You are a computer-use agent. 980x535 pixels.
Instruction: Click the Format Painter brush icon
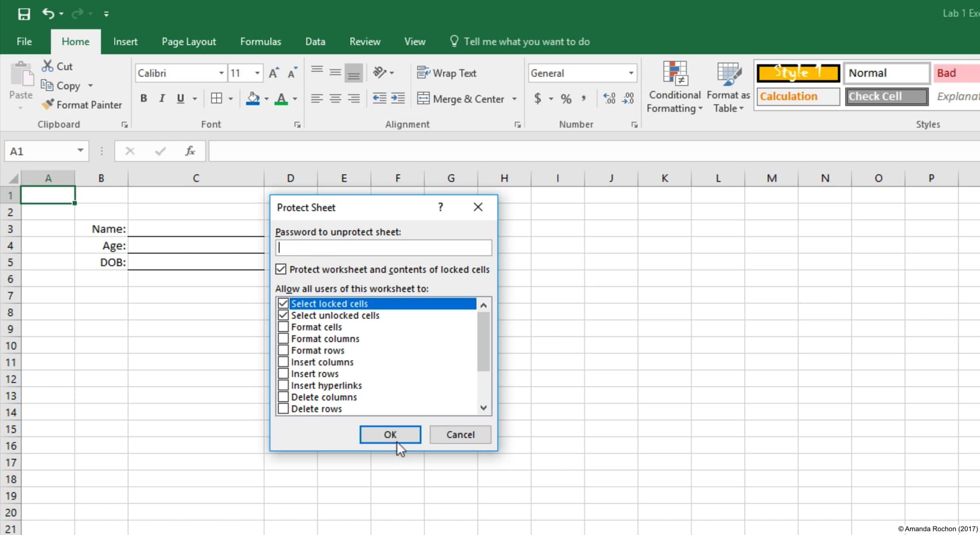pyautogui.click(x=48, y=105)
